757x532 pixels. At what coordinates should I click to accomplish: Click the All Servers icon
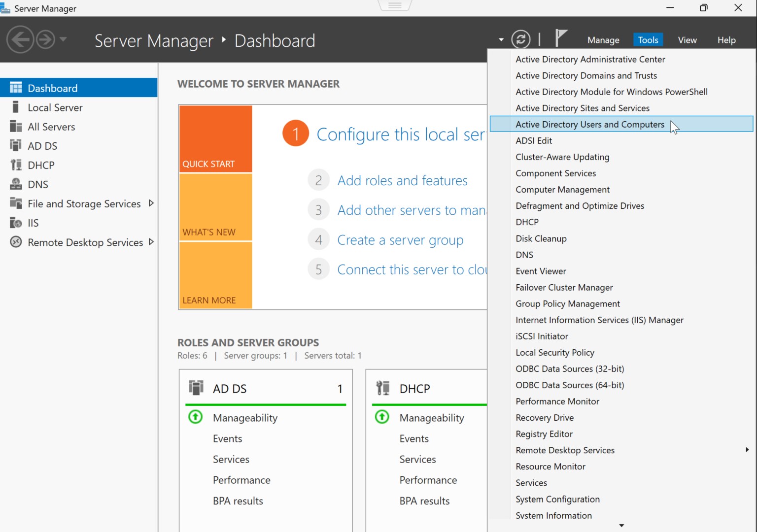[16, 127]
